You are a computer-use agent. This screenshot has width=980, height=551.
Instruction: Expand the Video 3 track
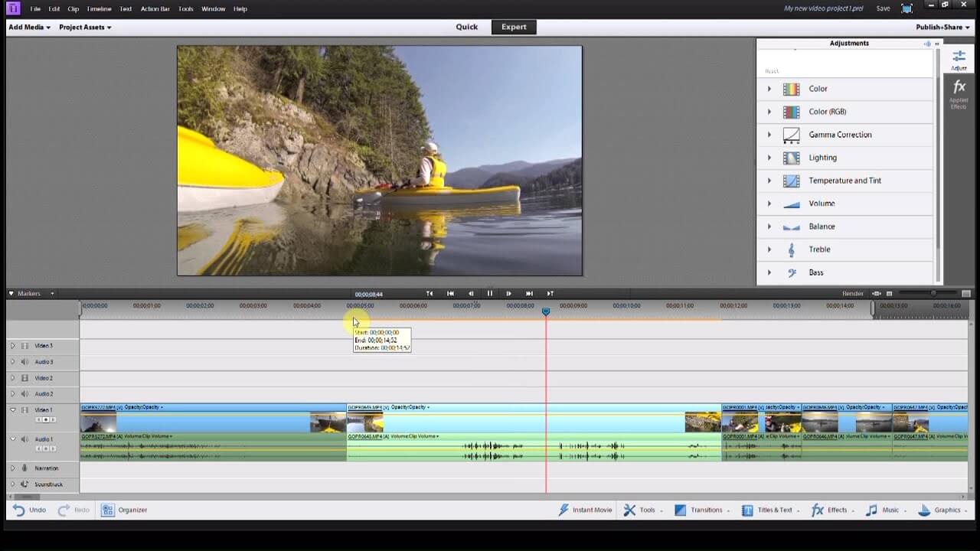click(12, 346)
